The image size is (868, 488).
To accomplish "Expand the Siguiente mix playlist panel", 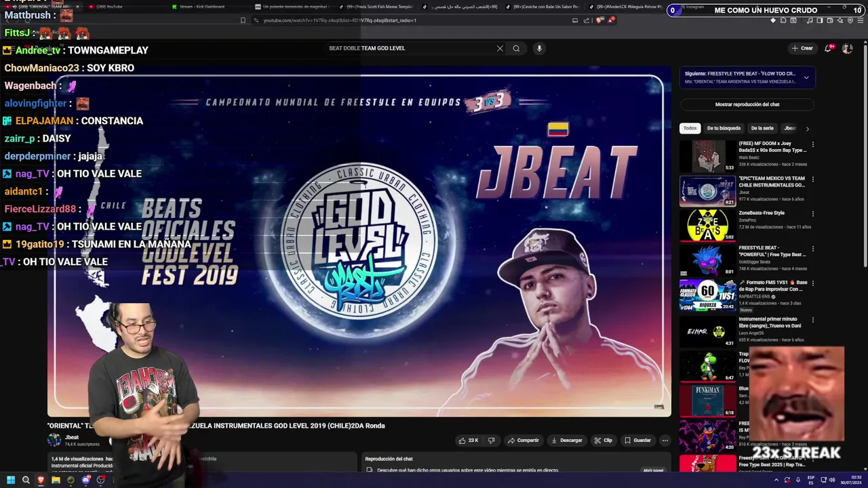I will pos(806,77).
